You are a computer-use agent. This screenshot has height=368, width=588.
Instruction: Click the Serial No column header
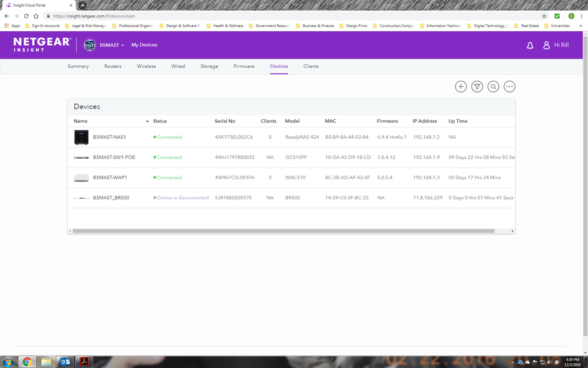225,121
